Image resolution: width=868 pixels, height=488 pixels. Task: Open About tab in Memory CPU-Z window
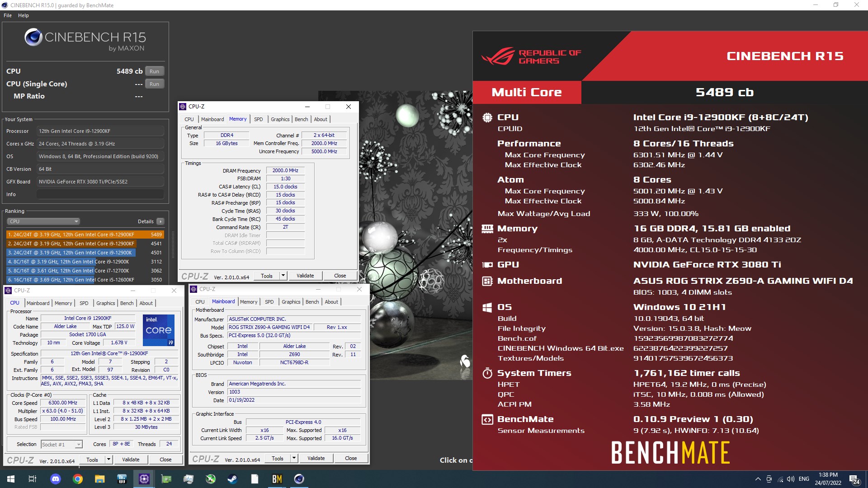321,119
